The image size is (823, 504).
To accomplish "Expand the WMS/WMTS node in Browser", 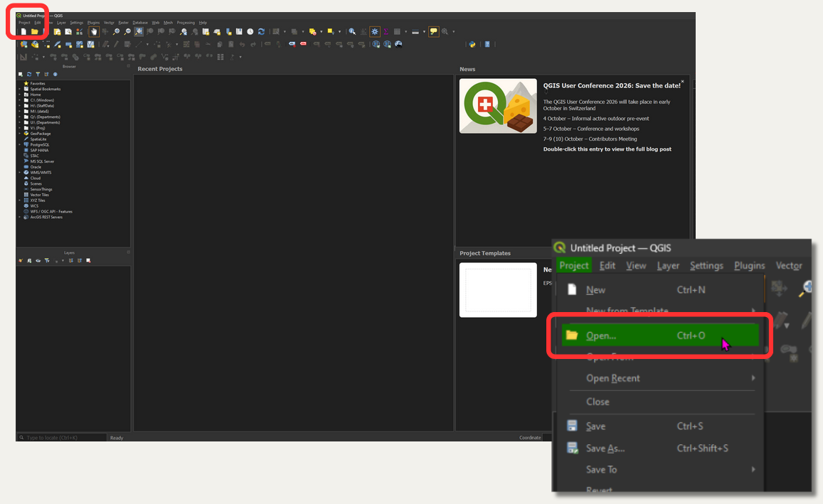I will (20, 173).
